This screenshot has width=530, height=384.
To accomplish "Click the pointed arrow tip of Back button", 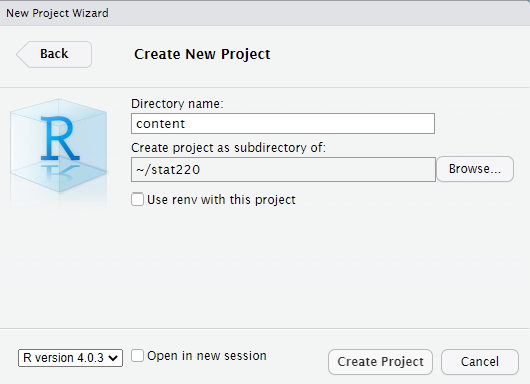I will coord(21,54).
